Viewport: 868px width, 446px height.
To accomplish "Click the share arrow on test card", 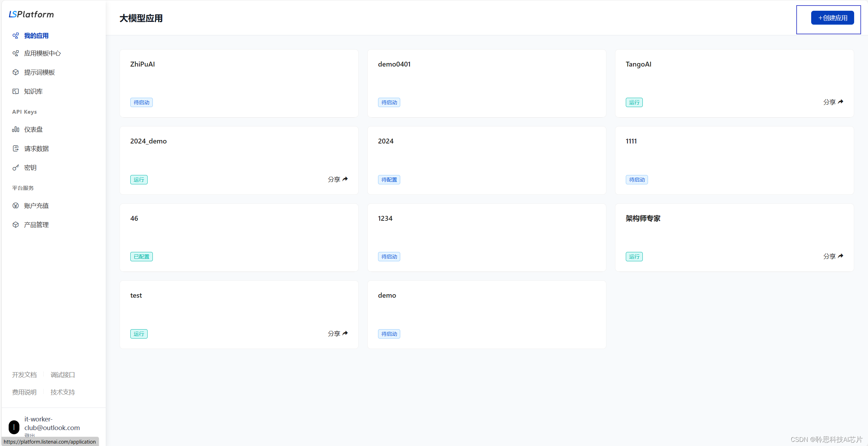I will tap(345, 333).
